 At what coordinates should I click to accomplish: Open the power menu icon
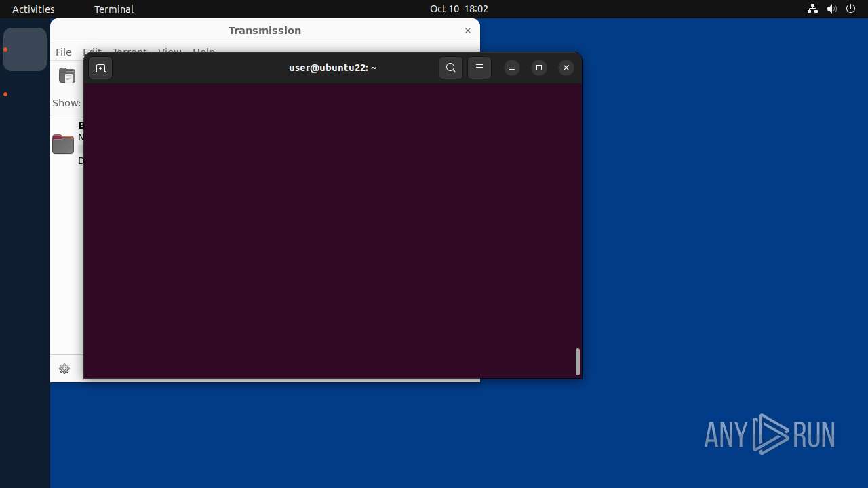coord(851,9)
